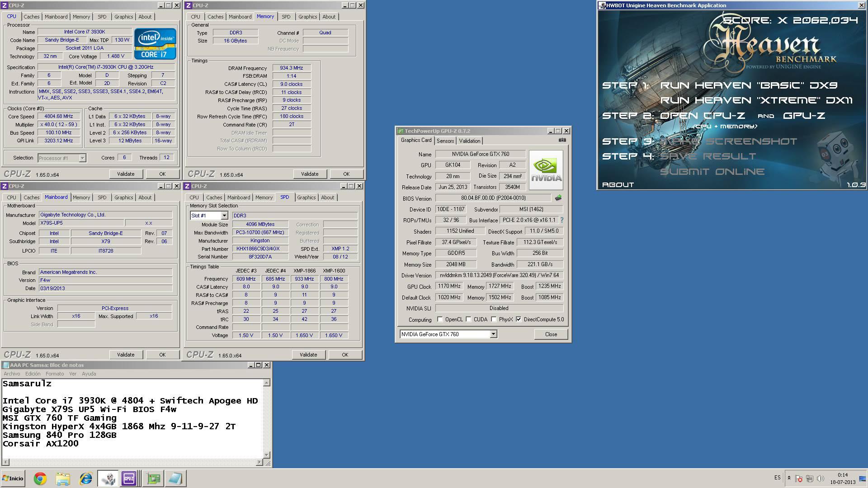Click the HWBOT Heaven title bar icon
This screenshot has height=488, width=868.
(602, 5)
